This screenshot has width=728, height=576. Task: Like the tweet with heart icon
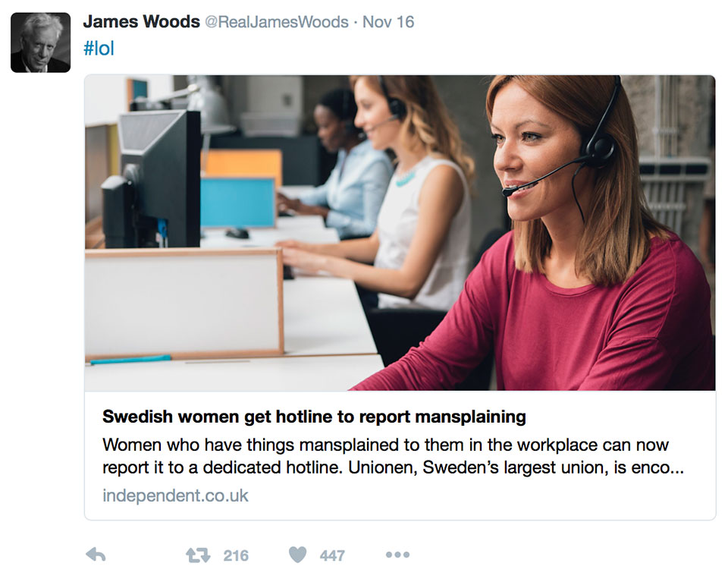point(297,555)
